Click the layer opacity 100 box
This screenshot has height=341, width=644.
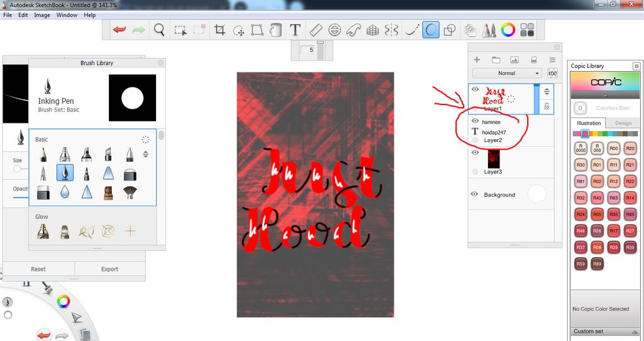click(552, 73)
